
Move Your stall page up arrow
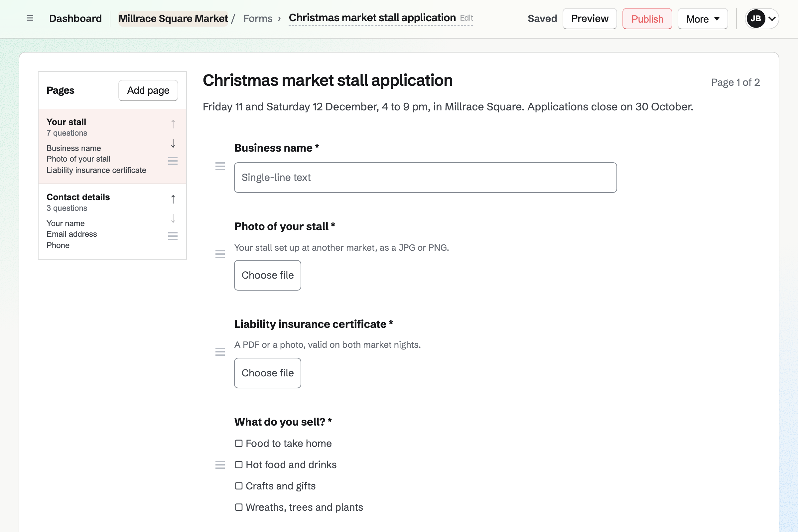173,124
